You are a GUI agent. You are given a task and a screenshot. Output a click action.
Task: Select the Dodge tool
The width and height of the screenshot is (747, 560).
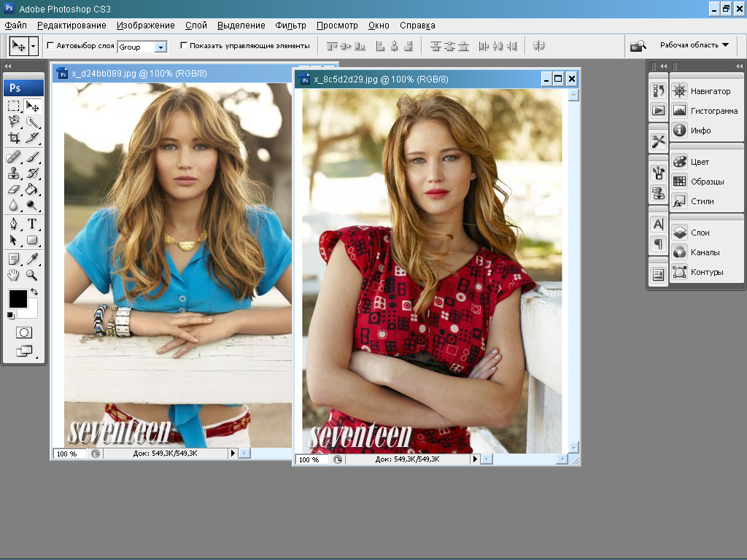[32, 206]
